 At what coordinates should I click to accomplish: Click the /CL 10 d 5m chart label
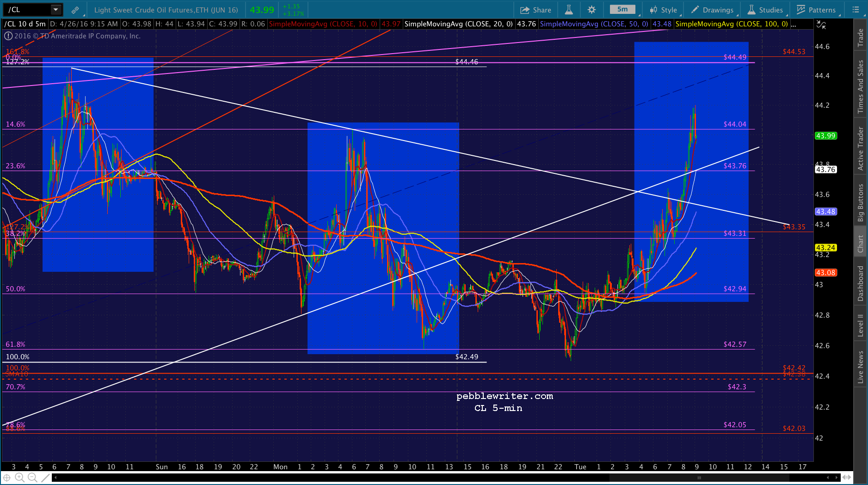click(x=25, y=24)
